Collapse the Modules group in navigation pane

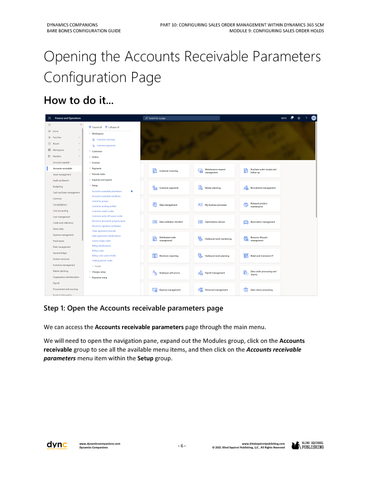point(79,156)
